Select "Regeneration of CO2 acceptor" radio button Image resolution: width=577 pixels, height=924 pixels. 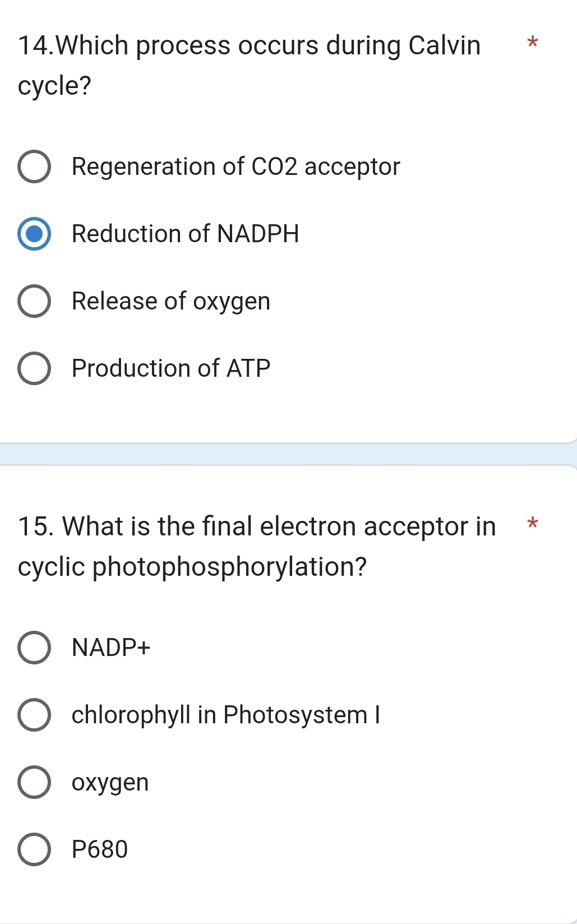[x=35, y=167]
